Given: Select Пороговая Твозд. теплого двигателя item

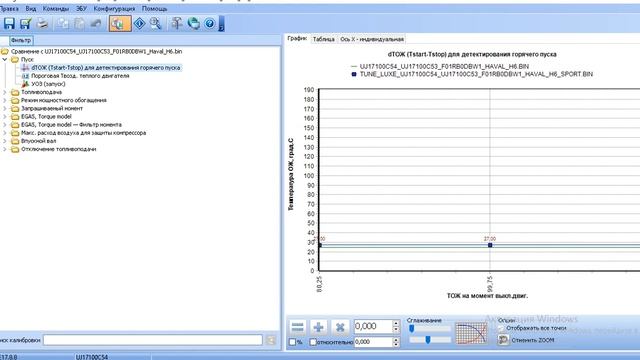Looking at the screenshot, I should (x=80, y=76).
